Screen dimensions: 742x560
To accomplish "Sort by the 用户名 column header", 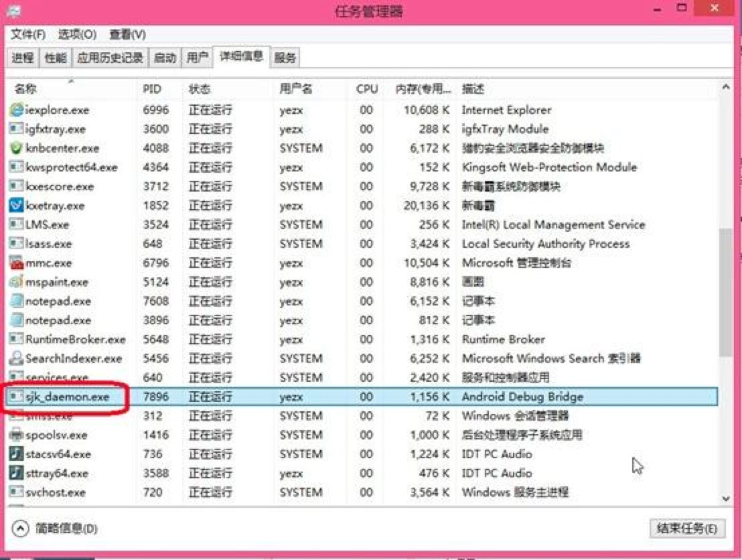I will (311, 88).
